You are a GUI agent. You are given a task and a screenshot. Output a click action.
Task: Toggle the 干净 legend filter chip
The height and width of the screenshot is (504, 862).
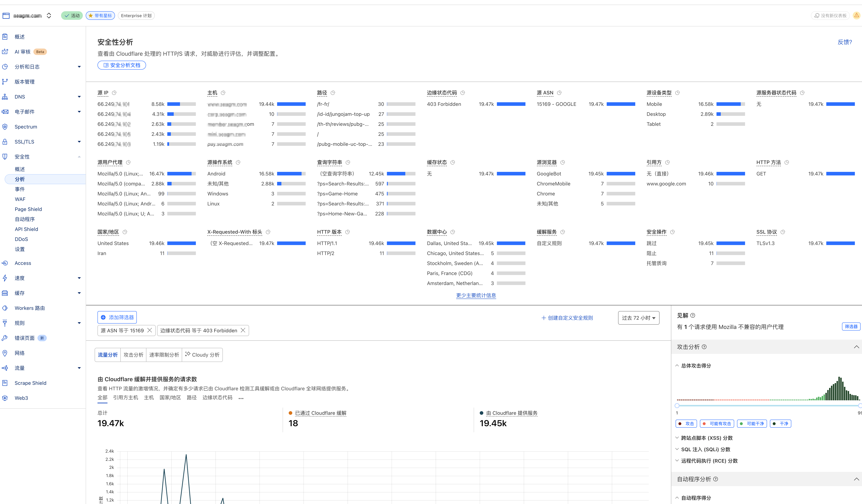780,424
